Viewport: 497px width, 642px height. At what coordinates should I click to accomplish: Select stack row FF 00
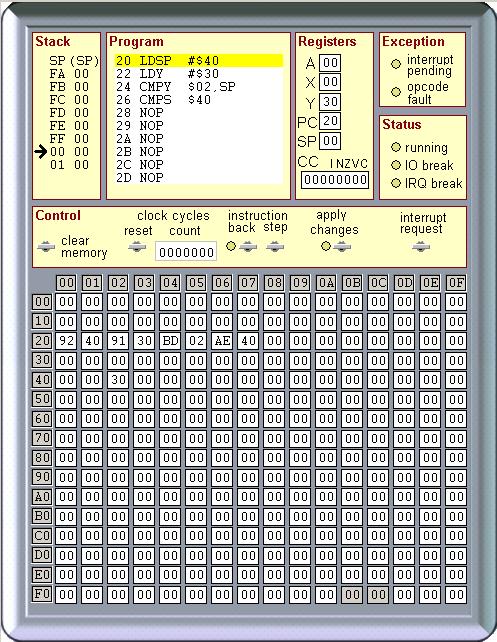pos(69,139)
